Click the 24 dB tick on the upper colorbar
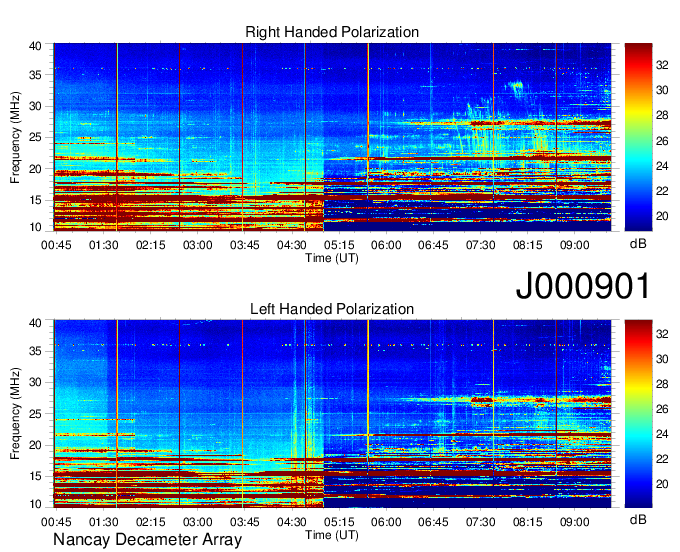Image resolution: width=680 pixels, height=552 pixels. point(662,166)
